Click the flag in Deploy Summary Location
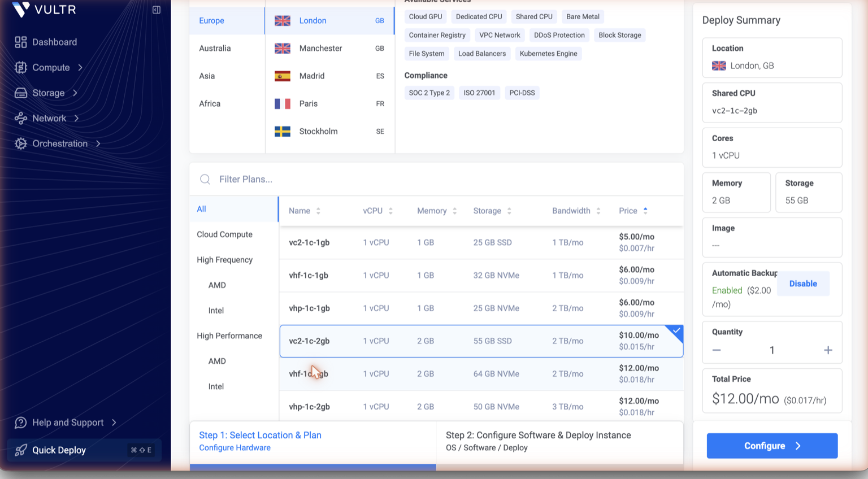This screenshot has height=479, width=868. coord(719,66)
